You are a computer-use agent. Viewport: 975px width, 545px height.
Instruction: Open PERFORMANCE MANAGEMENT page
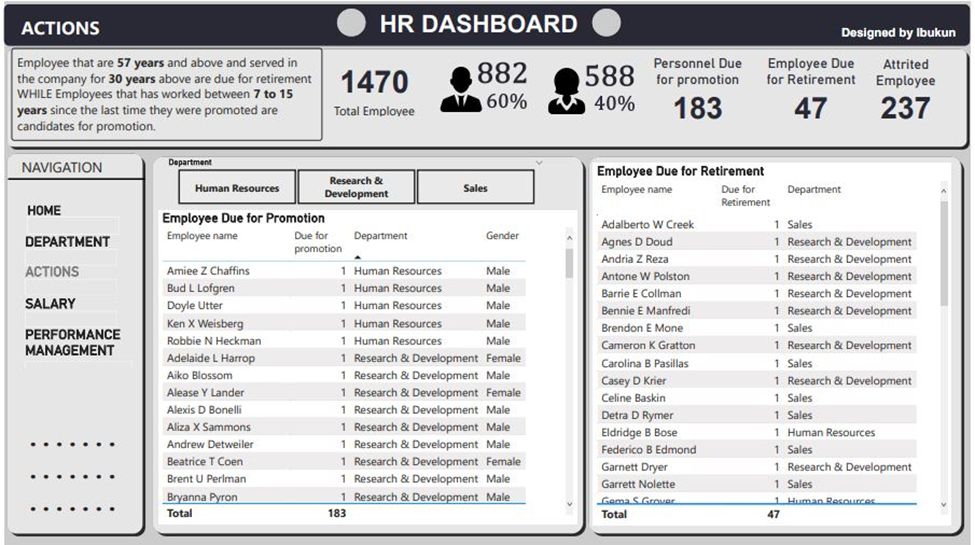pyautogui.click(x=73, y=342)
